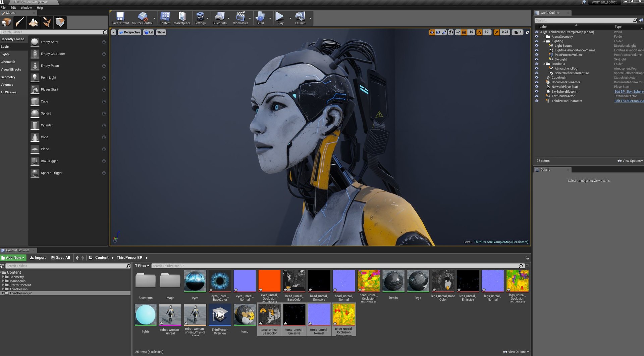Select the translate gizmo tool in viewport

coord(432,32)
